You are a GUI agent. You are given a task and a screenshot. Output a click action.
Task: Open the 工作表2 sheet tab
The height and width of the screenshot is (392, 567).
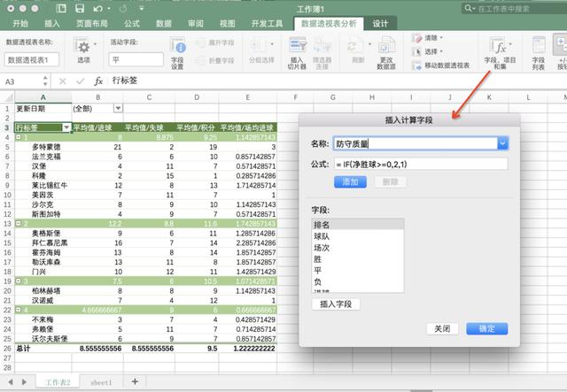point(58,382)
